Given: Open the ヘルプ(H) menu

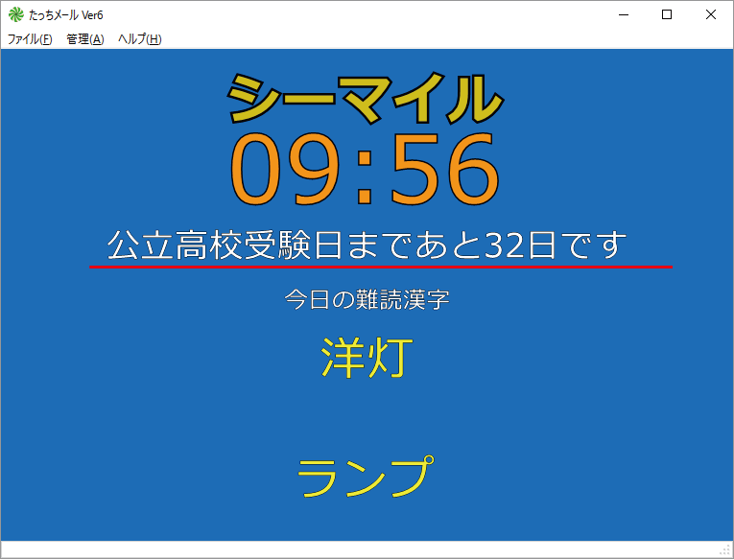Looking at the screenshot, I should click(x=139, y=39).
